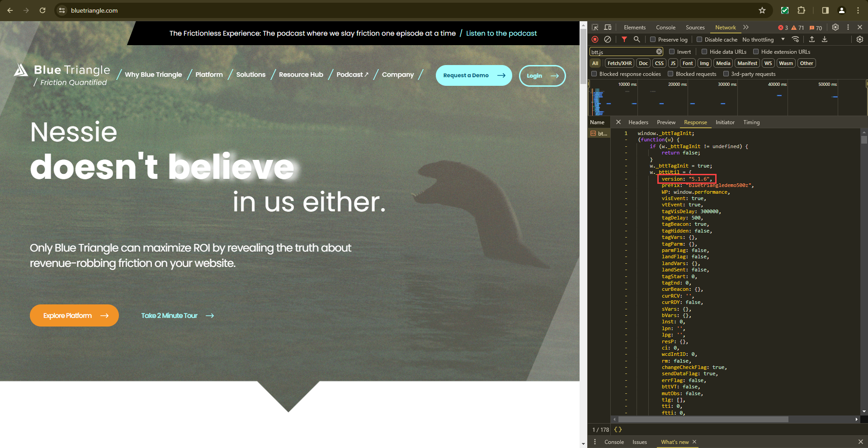The height and width of the screenshot is (448, 868).
Task: Follow Listen to the podcast link
Action: tap(501, 33)
